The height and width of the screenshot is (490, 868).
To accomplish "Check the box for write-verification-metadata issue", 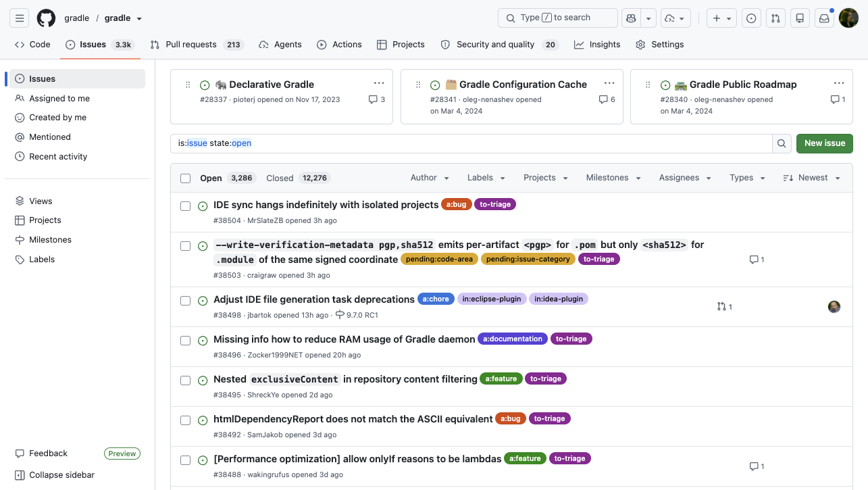I will pyautogui.click(x=185, y=246).
